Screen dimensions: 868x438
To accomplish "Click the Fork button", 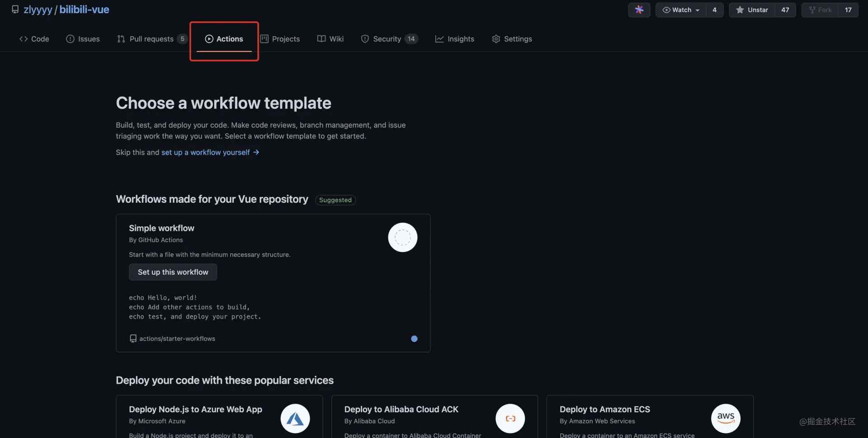I will (820, 10).
